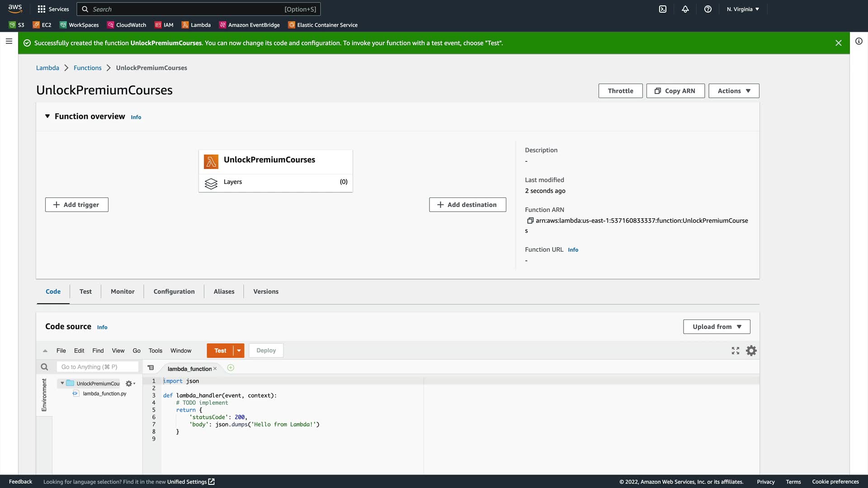Add a new editor tab with the plus icon
Image resolution: width=868 pixels, height=488 pixels.
(x=231, y=368)
